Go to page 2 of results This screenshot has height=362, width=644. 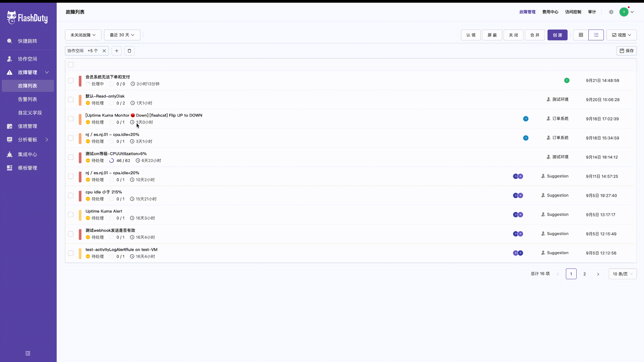point(584,274)
